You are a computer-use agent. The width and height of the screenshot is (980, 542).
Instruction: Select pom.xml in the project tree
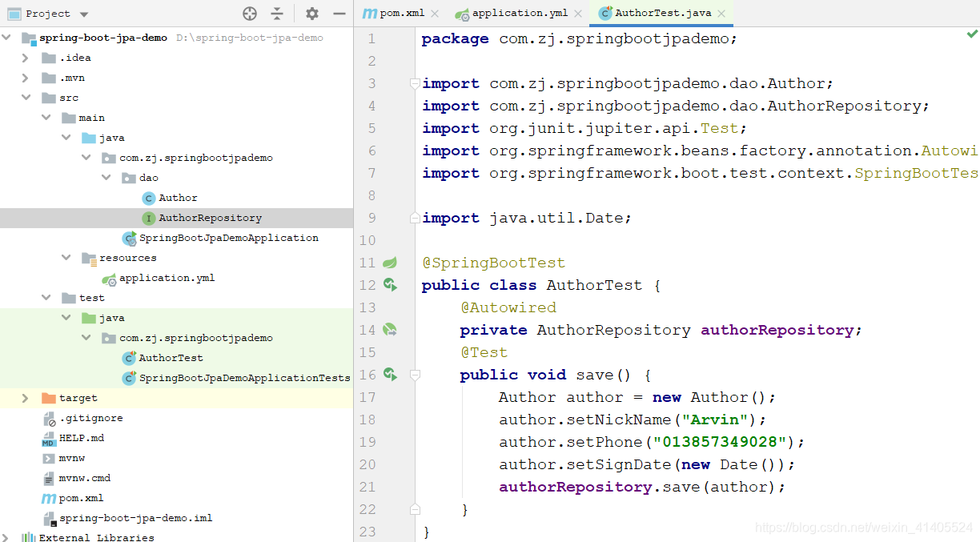81,498
